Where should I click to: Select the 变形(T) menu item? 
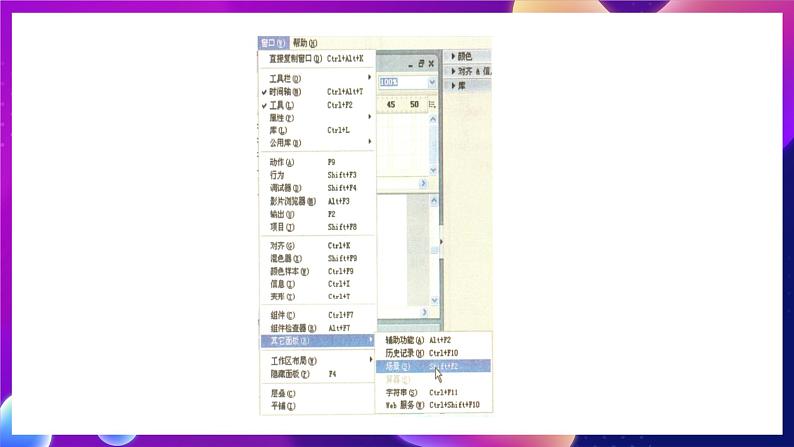tap(317, 297)
